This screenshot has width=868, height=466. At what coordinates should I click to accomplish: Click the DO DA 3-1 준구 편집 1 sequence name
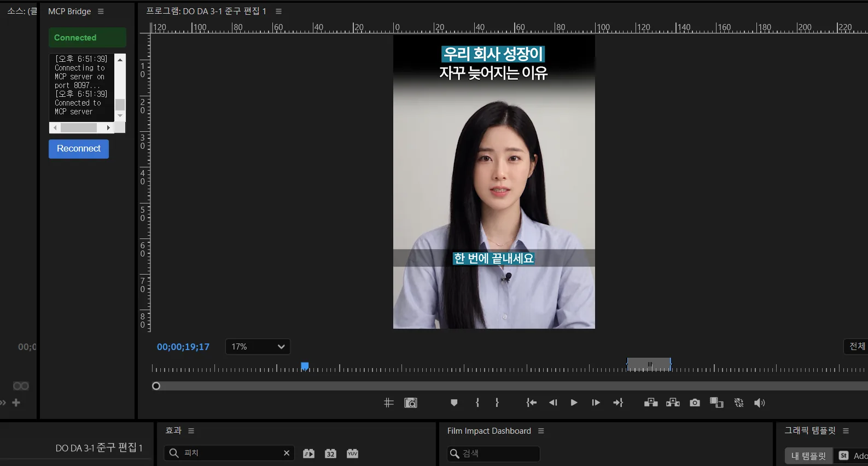tap(99, 448)
